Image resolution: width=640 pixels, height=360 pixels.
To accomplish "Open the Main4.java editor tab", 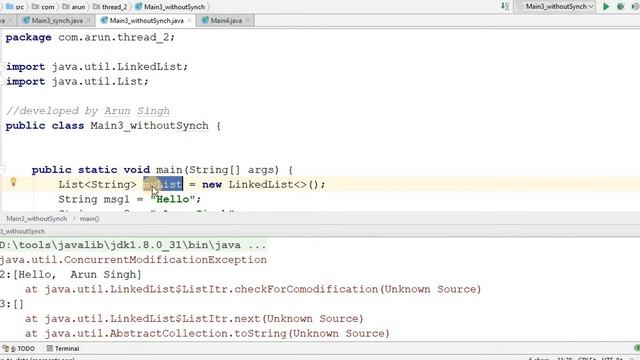I will click(x=226, y=20).
